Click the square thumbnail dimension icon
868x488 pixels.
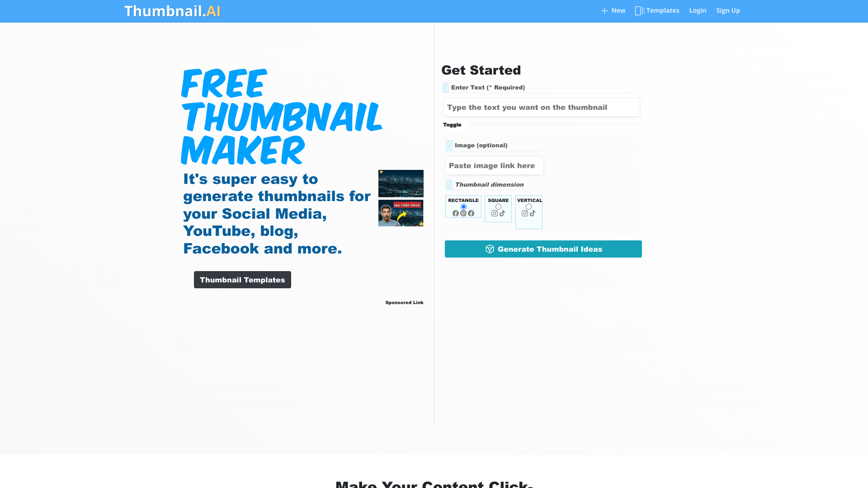498,207
